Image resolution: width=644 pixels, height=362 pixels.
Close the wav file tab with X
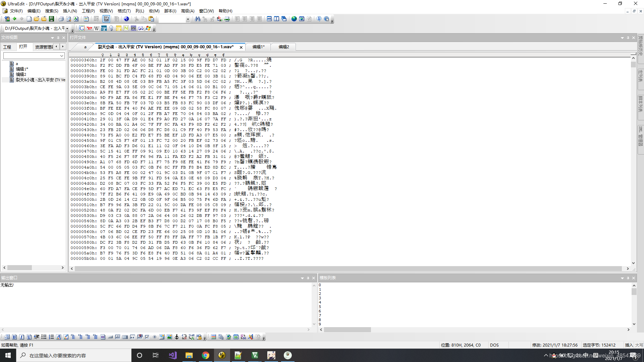click(241, 47)
